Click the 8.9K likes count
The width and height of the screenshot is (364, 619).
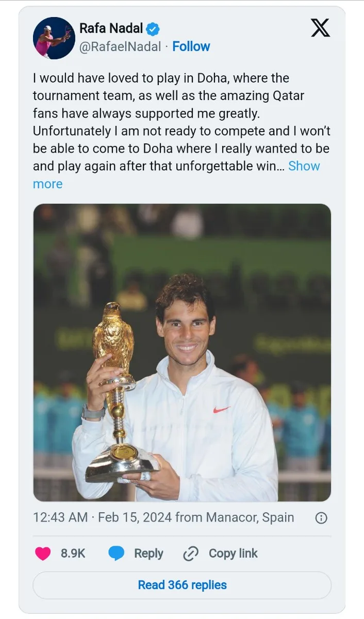(x=73, y=553)
